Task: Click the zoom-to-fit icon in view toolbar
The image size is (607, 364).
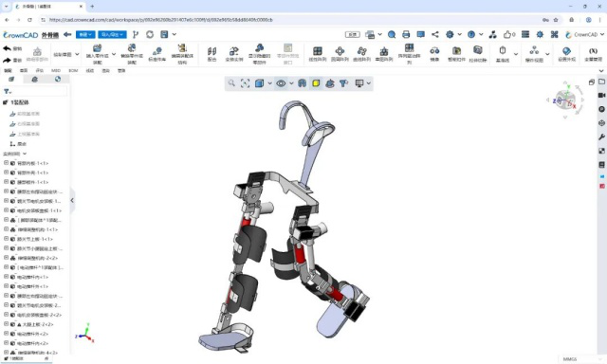Action: pos(245,83)
